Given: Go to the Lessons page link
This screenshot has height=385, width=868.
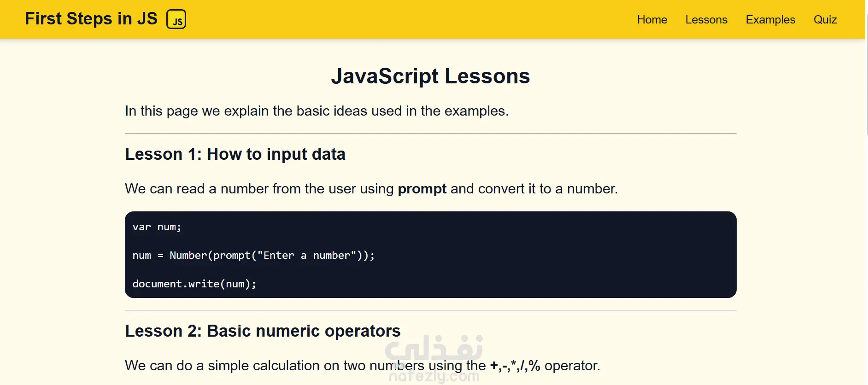Looking at the screenshot, I should 706,20.
